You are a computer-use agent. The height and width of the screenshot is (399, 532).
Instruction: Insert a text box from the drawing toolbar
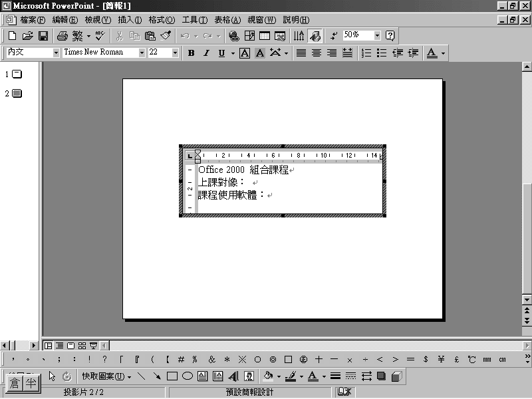(x=203, y=376)
